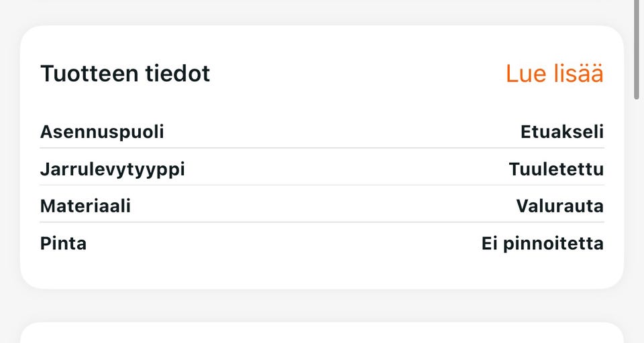Select the Asennuspuoli label
The width and height of the screenshot is (644, 343).
tap(102, 132)
